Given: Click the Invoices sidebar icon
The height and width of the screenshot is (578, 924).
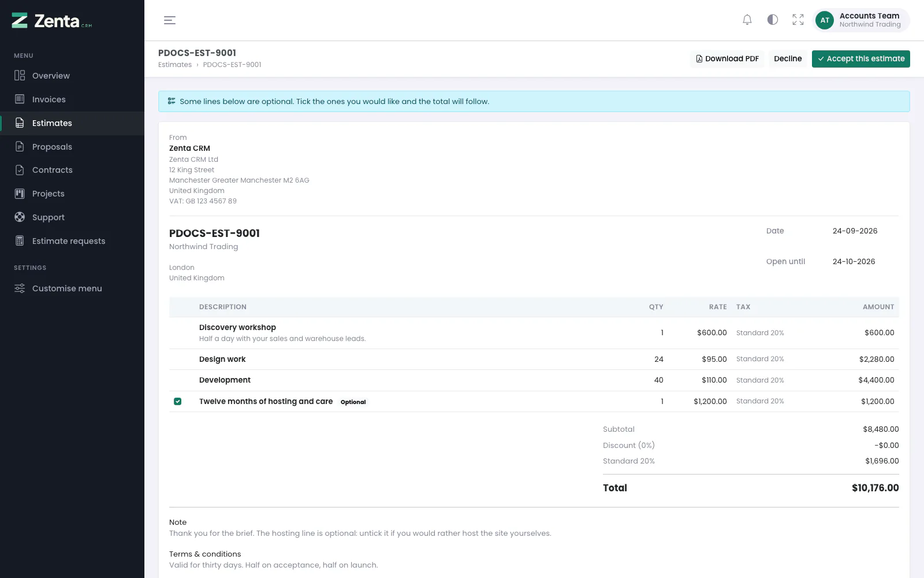Looking at the screenshot, I should tap(20, 99).
